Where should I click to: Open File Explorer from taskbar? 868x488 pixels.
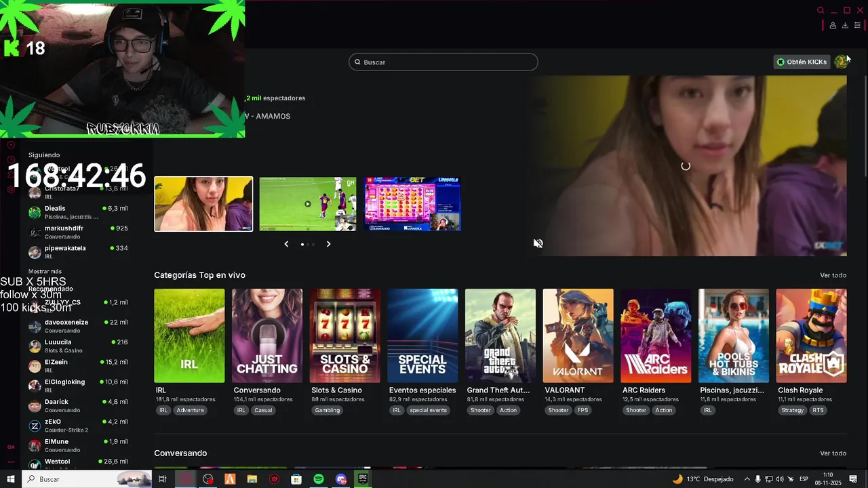[252, 479]
